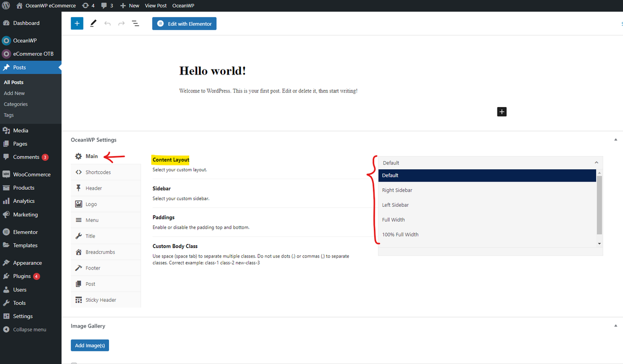Viewport: 623px width, 364px height.
Task: Open the document overview list icon
Action: point(136,23)
